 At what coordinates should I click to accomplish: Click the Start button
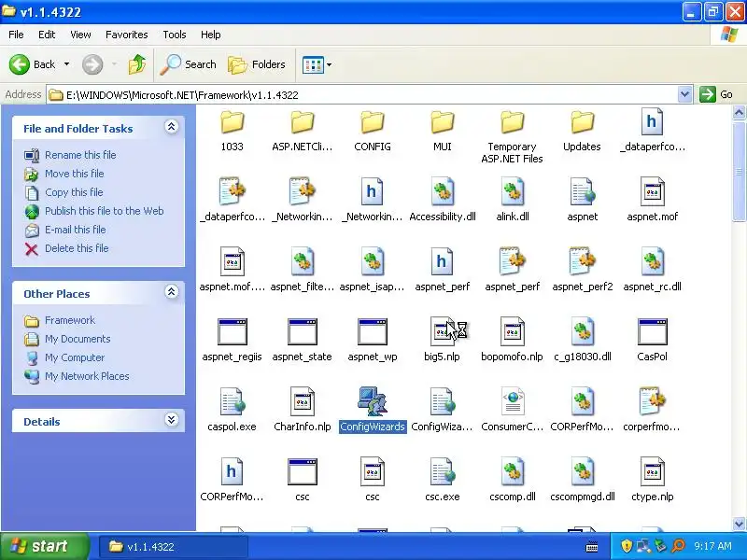[44, 546]
